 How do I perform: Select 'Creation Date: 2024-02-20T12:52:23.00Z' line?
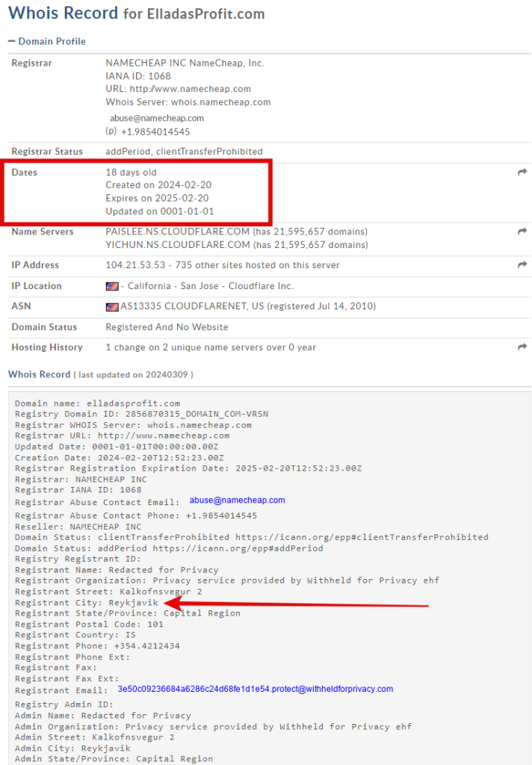[119, 458]
